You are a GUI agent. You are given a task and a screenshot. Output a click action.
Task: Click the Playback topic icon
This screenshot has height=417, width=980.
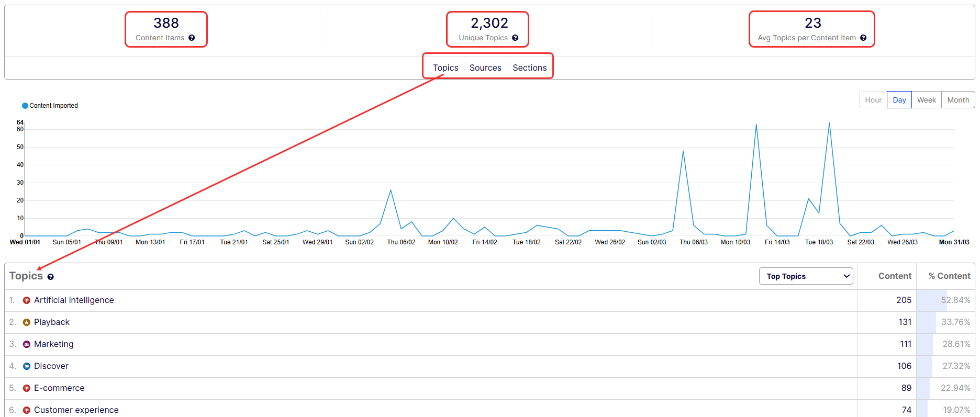click(27, 322)
